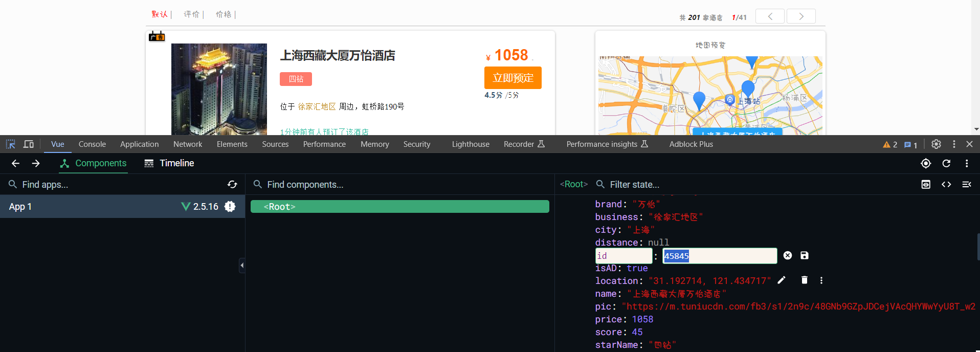
Task: Click the collapse state sections icon
Action: 967,184
